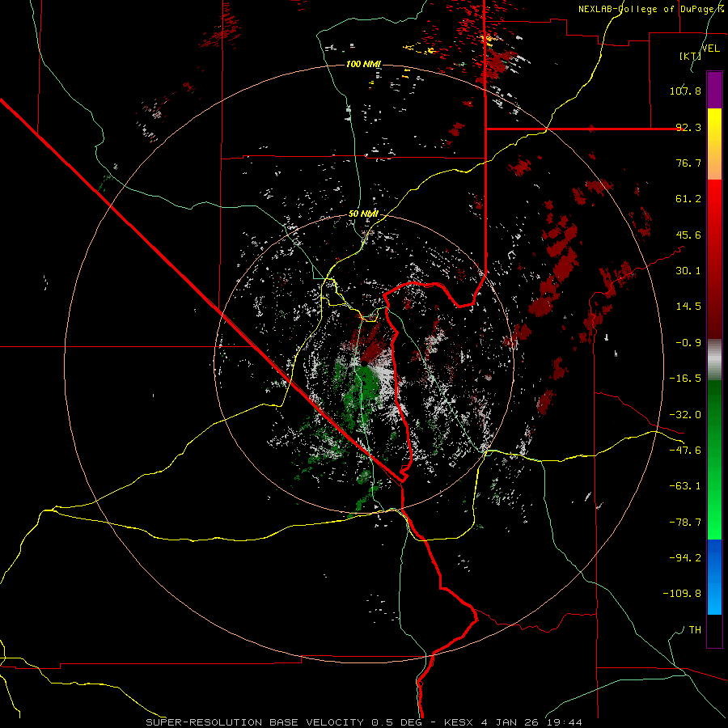Click the KESX station identifier in caption
The height and width of the screenshot is (728, 728).
point(458,722)
